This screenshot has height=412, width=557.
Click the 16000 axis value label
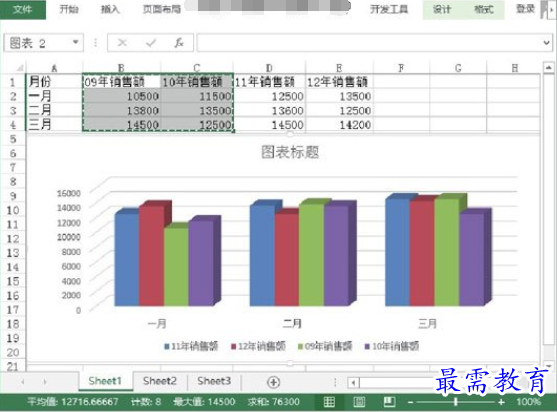[x=69, y=193]
